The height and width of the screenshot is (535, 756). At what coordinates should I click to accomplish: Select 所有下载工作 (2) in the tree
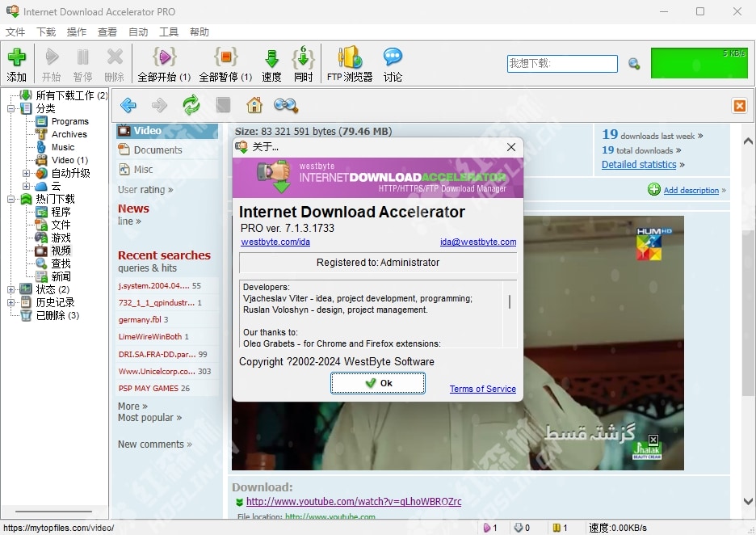point(71,95)
